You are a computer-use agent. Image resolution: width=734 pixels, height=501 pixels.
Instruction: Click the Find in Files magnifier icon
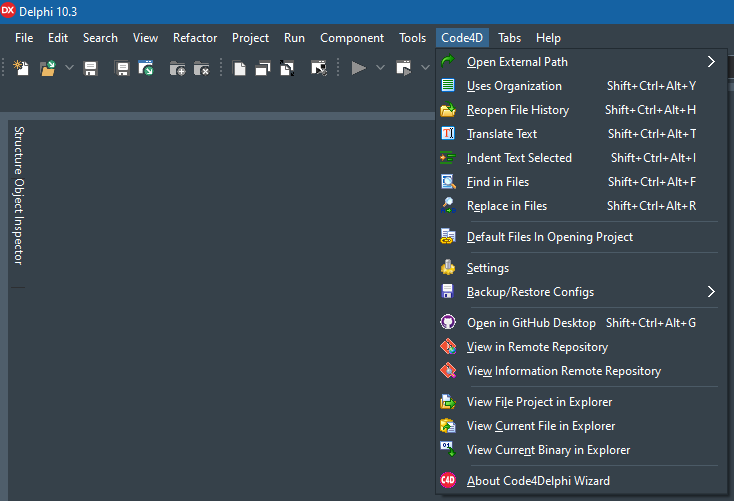(x=448, y=182)
